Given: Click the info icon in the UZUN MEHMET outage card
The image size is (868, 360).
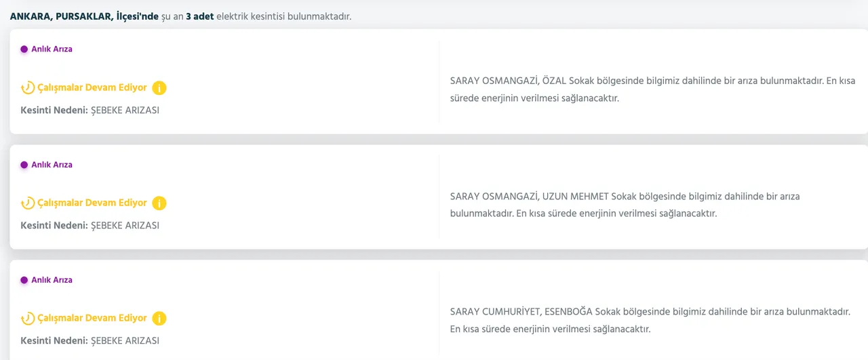Looking at the screenshot, I should (x=159, y=203).
